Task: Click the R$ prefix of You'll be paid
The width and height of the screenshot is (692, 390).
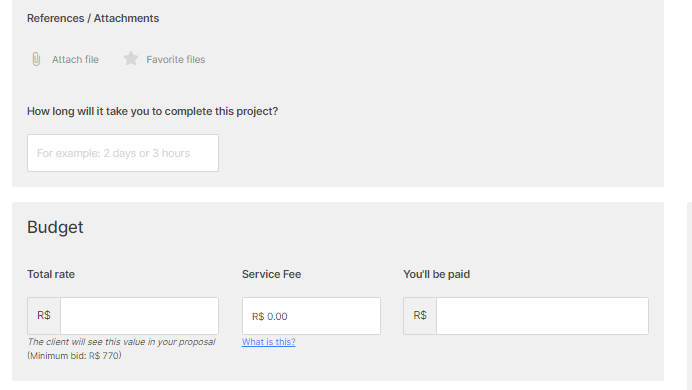Action: (420, 316)
